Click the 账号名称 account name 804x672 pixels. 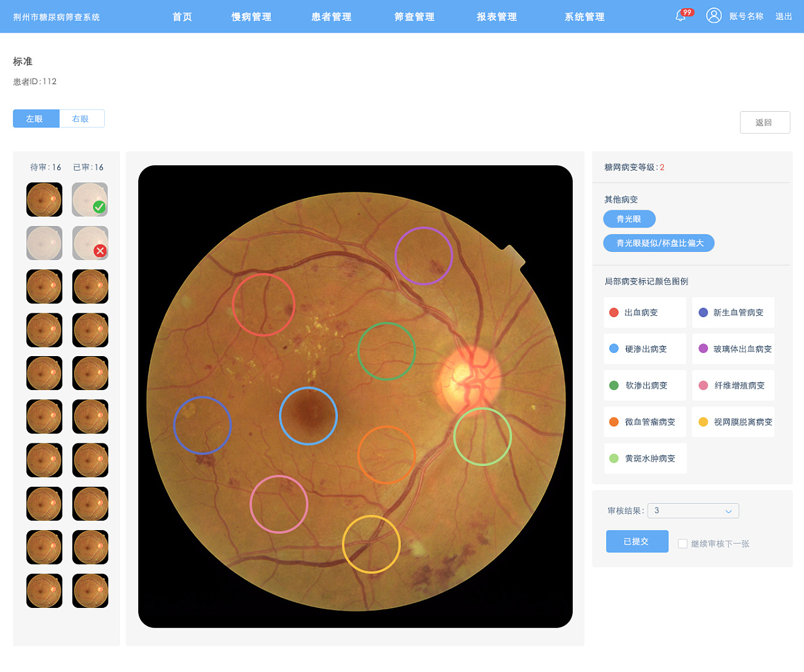click(746, 16)
